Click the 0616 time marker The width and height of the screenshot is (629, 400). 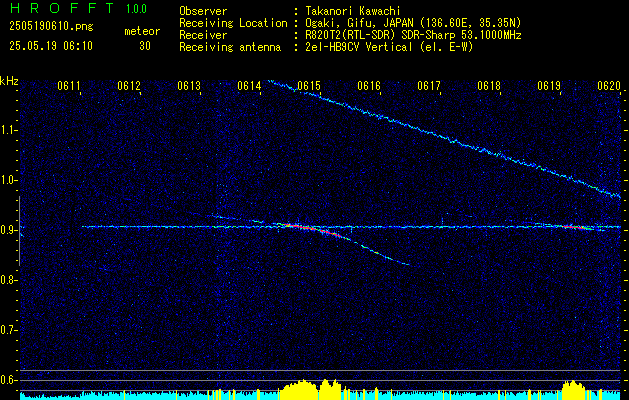(369, 85)
